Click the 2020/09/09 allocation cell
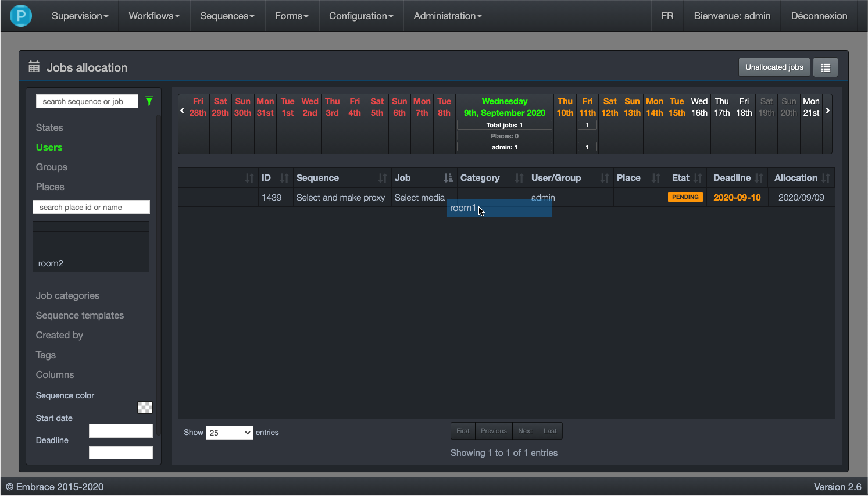The image size is (868, 496). (801, 198)
